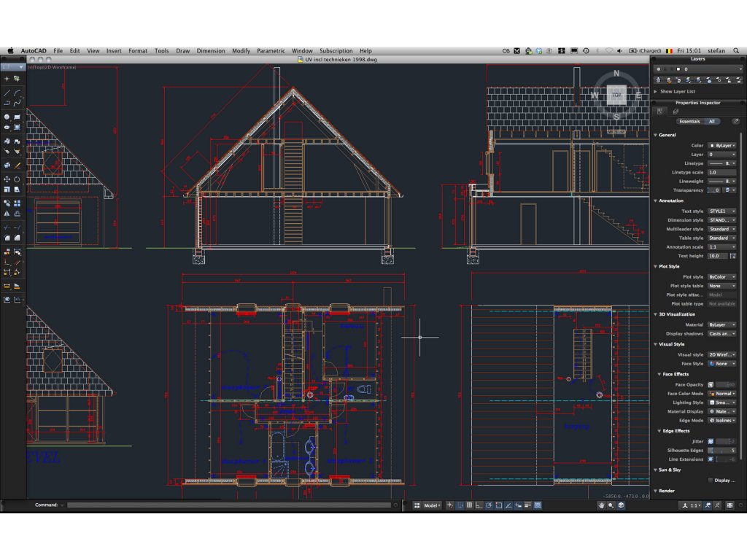Viewport: 747px width, 560px height.
Task: Select the Line tool in the tool palette
Action: click(x=7, y=93)
